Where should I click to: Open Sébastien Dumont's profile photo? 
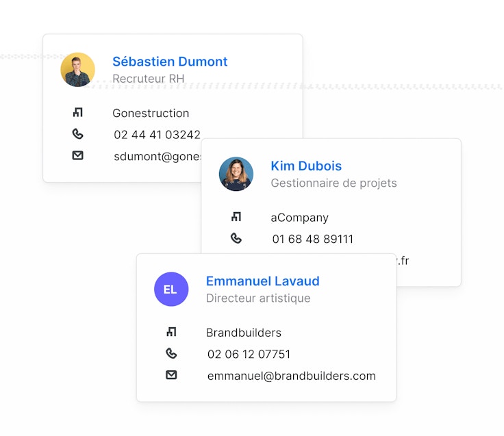77,70
